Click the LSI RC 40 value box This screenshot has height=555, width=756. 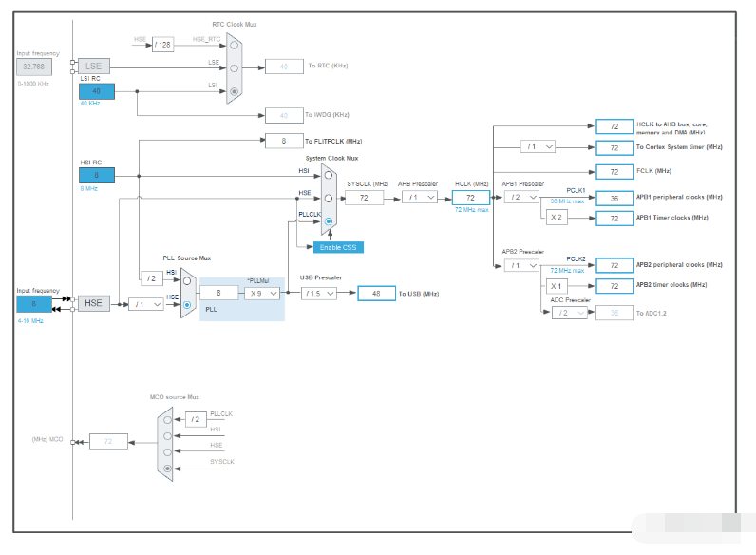[97, 91]
